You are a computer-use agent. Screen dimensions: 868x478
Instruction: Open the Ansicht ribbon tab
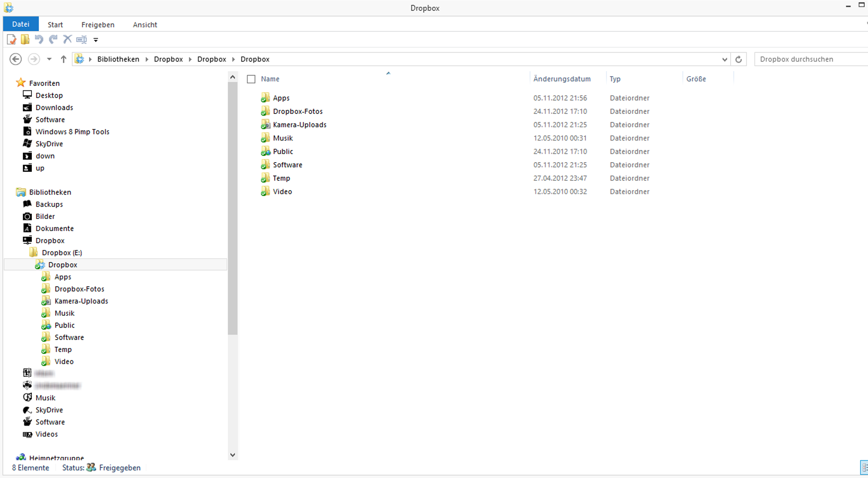pyautogui.click(x=145, y=25)
